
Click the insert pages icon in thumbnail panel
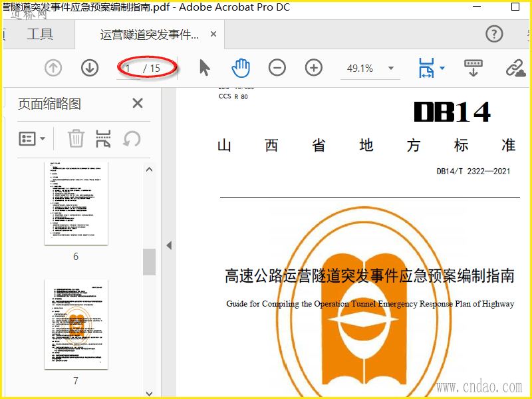(x=103, y=139)
